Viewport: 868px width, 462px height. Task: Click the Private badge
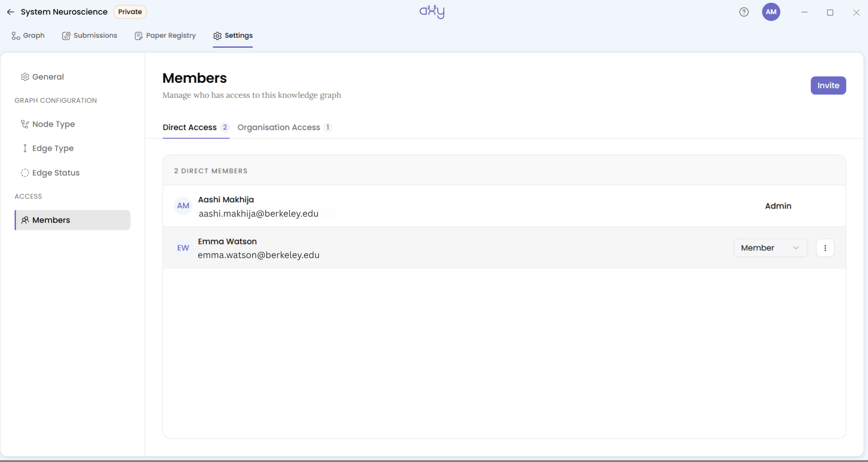click(130, 12)
